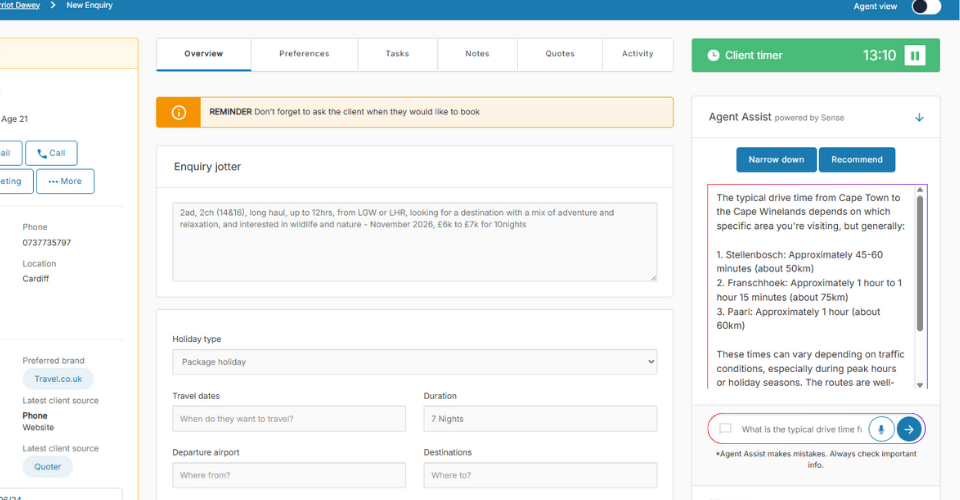This screenshot has width=960, height=500.
Task: Click the microphone icon in Agent Assist
Action: coord(881,429)
